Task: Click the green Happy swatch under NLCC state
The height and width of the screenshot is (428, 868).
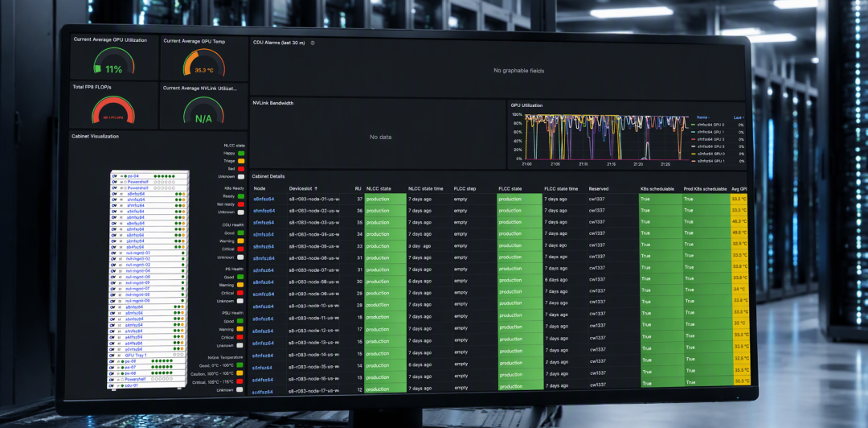Action: [240, 153]
